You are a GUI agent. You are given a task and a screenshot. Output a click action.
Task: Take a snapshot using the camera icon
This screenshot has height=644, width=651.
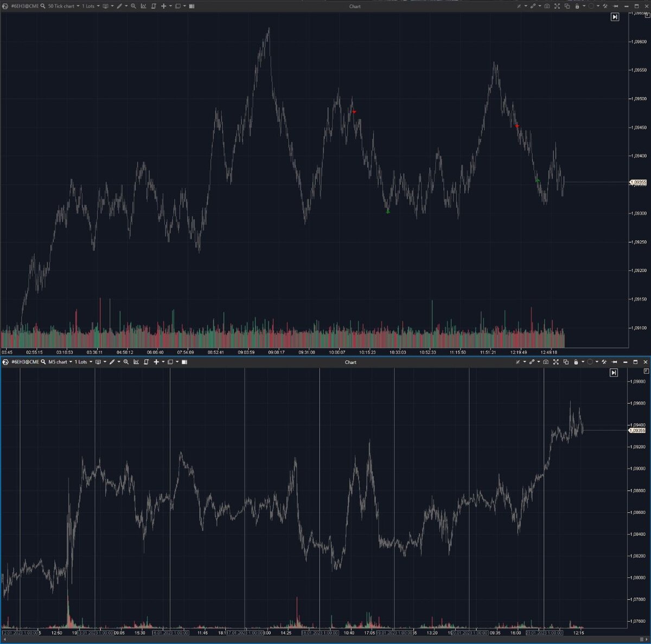click(547, 5)
